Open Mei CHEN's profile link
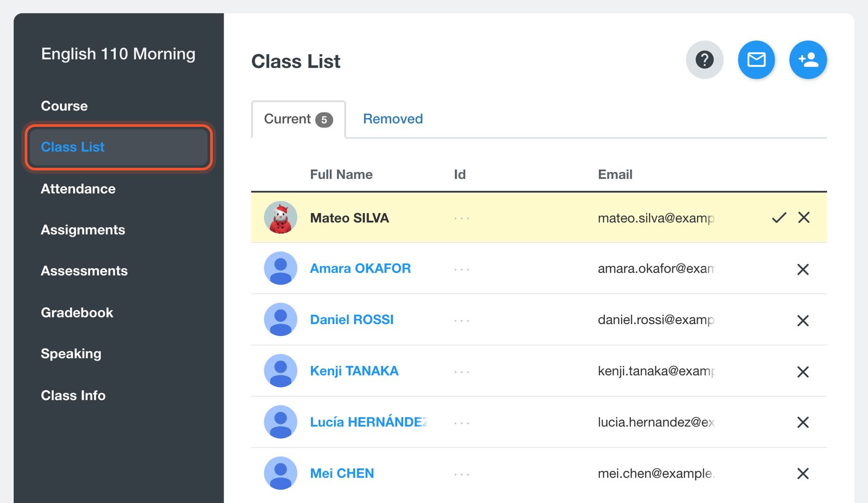The image size is (868, 503). click(x=342, y=473)
